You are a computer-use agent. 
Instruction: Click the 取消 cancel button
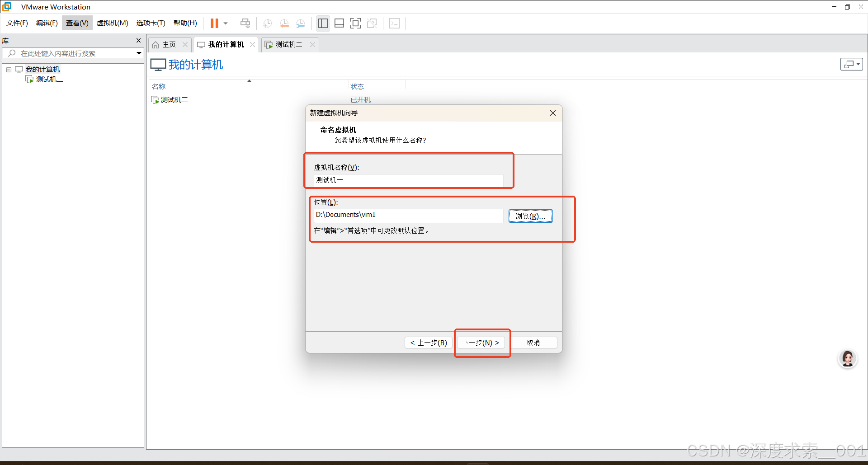click(x=533, y=343)
